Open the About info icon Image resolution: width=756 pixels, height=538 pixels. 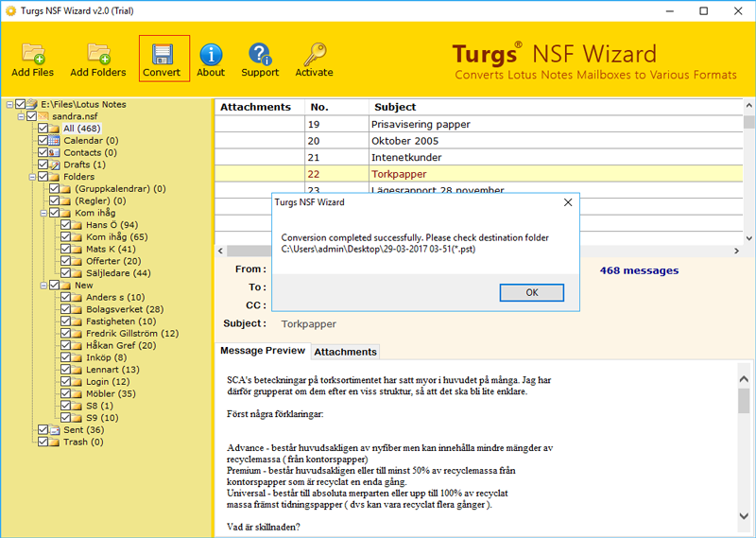(211, 54)
